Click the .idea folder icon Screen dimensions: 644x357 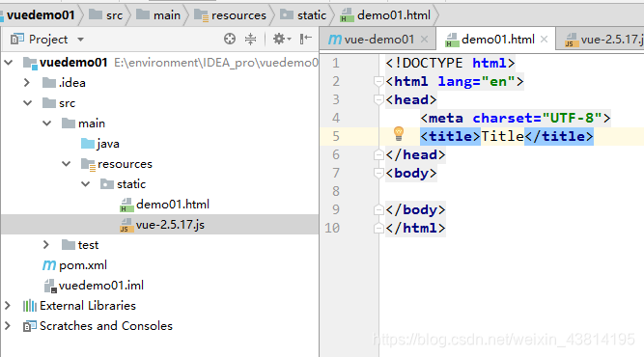[x=49, y=82]
